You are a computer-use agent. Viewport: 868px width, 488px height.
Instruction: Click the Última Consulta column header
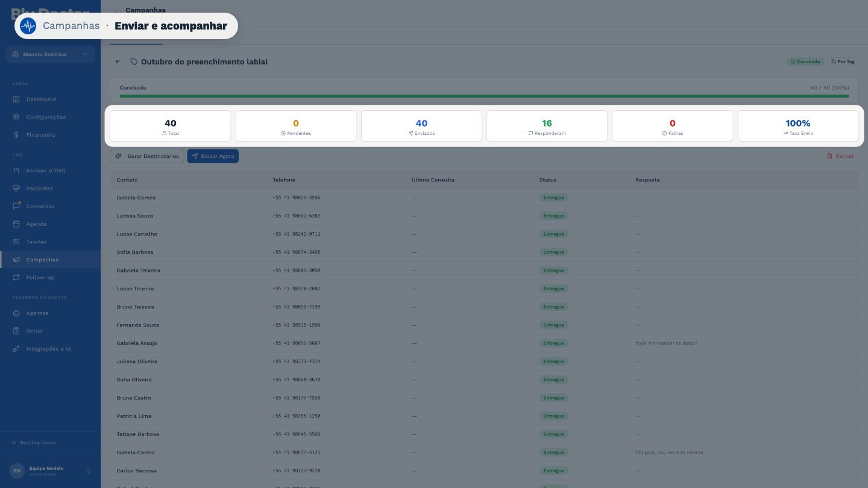(x=433, y=180)
